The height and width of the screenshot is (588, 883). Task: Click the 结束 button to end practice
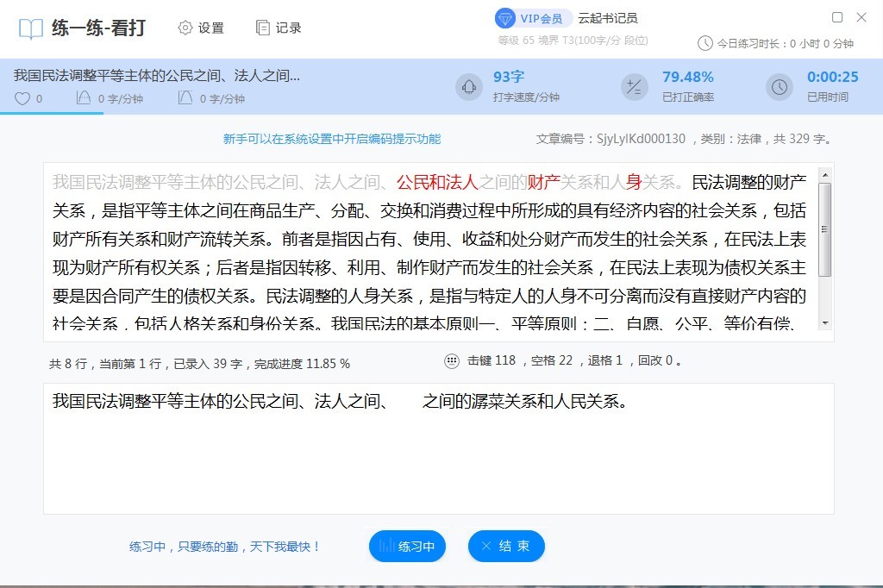(x=506, y=546)
